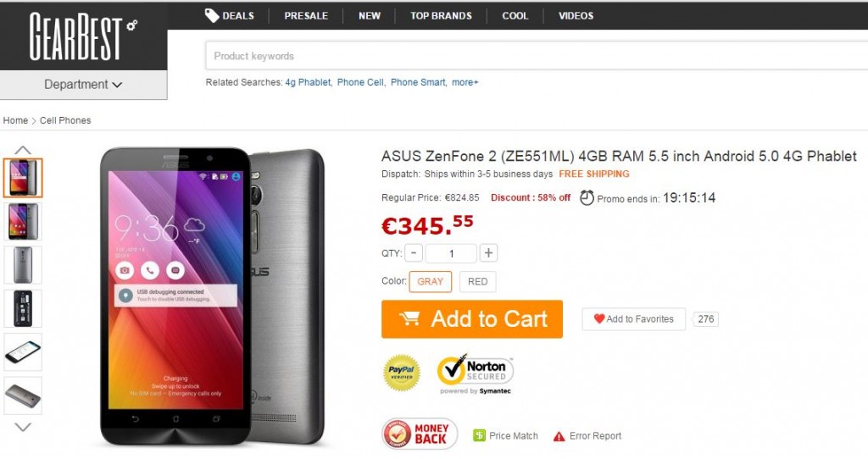Click the Norton Secured badge
The height and width of the screenshot is (459, 868).
tap(476, 373)
